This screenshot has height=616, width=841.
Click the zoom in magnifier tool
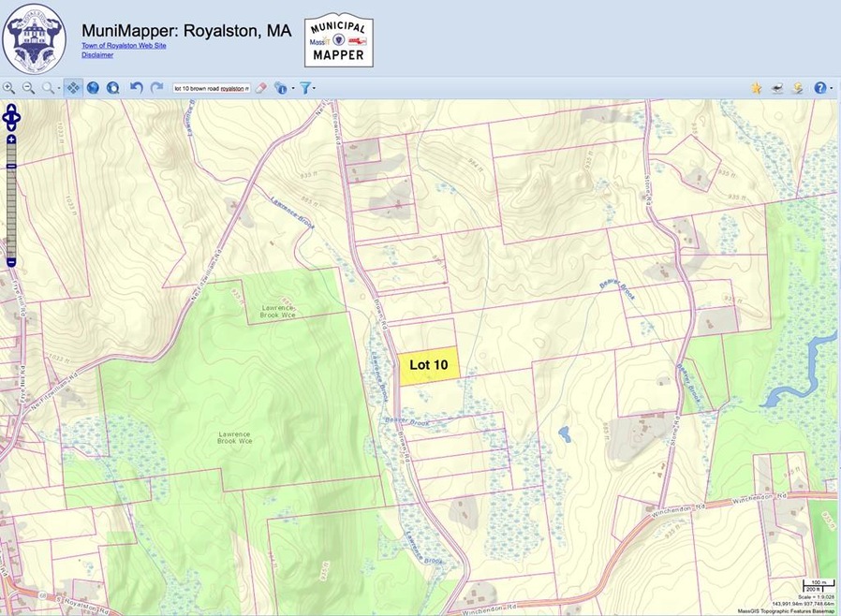tap(8, 88)
